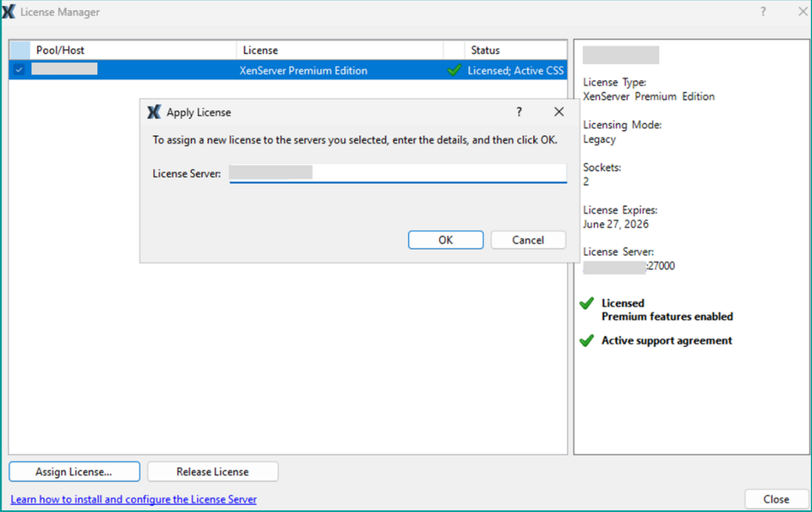Viewport: 812px width, 512px height.
Task: Click the Apply License dialog question mark
Action: [x=519, y=112]
